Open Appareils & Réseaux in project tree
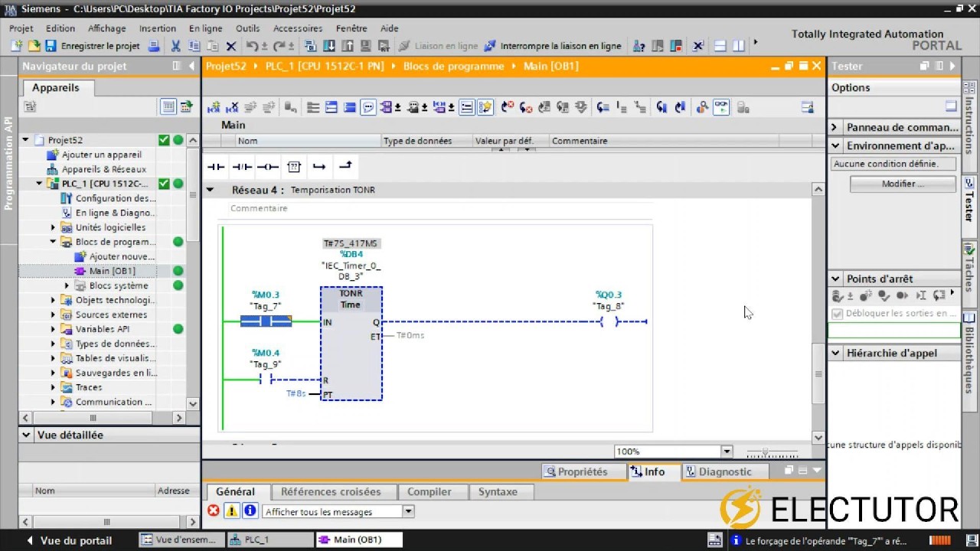 (x=103, y=169)
